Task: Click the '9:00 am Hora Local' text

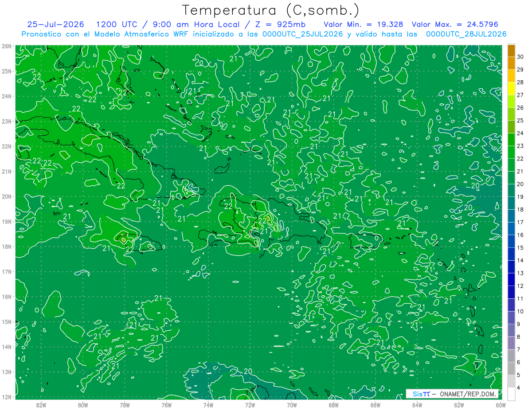Action: (x=196, y=24)
